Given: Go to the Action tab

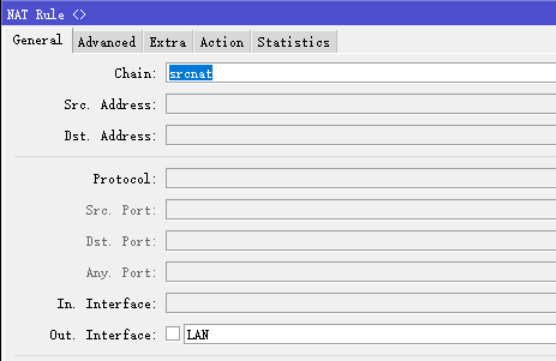Looking at the screenshot, I should tap(222, 42).
